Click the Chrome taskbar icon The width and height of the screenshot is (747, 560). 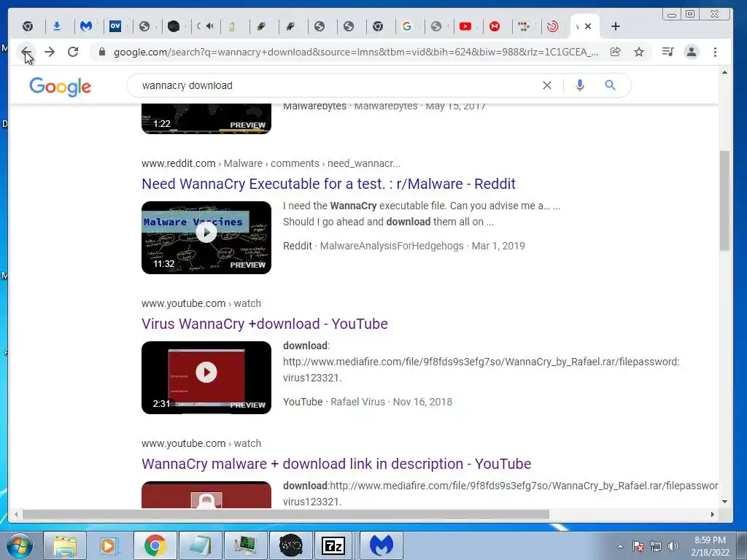pyautogui.click(x=155, y=545)
